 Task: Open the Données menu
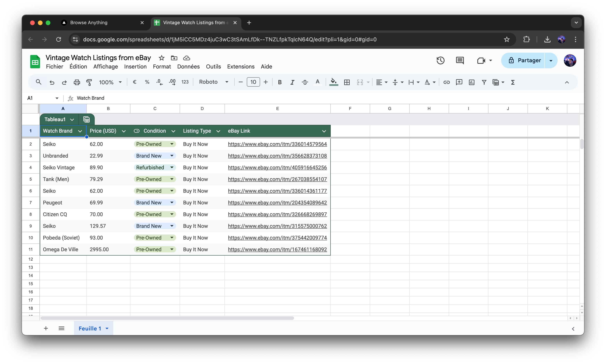pyautogui.click(x=188, y=67)
